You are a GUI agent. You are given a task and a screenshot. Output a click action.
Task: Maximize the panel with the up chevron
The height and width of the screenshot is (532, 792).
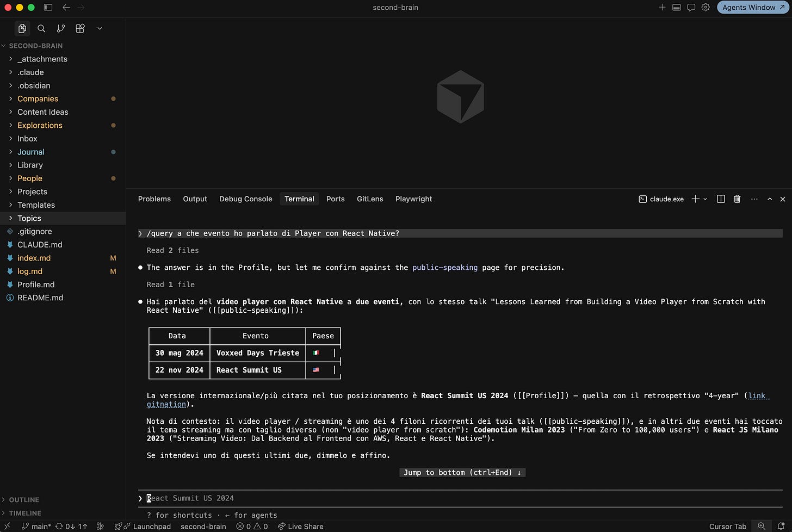770,199
